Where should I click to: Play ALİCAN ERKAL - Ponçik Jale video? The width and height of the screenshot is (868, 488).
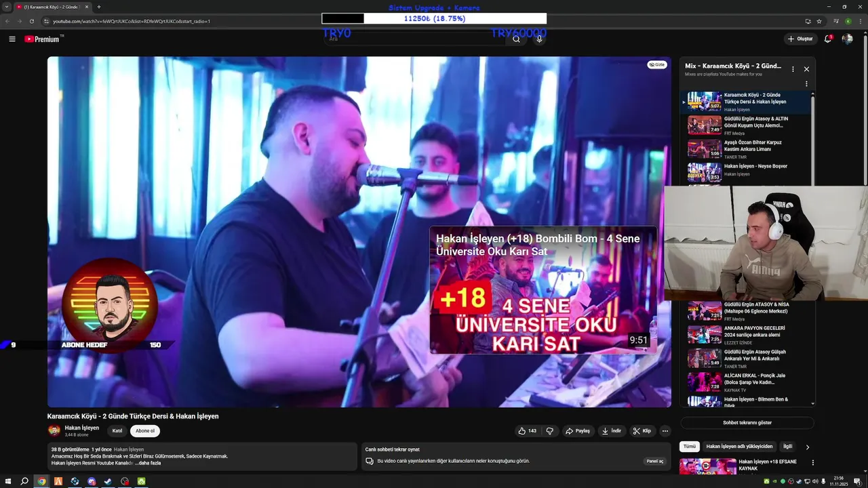point(746,382)
